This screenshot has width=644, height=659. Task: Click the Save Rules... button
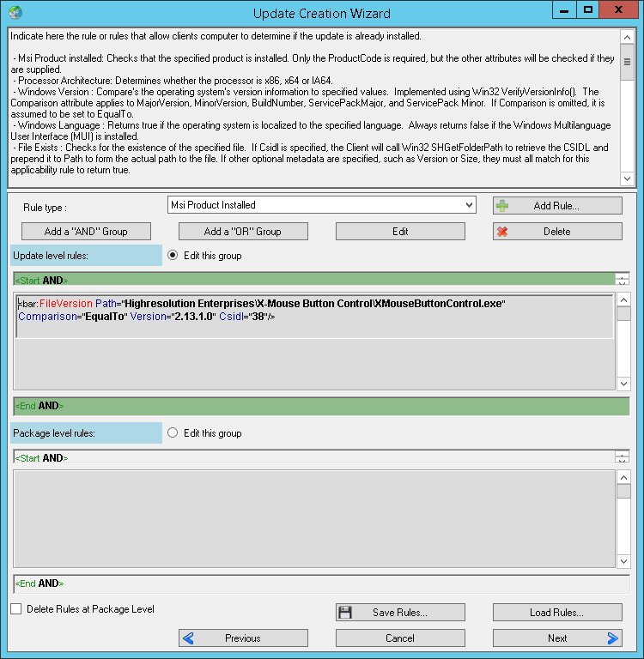point(400,613)
